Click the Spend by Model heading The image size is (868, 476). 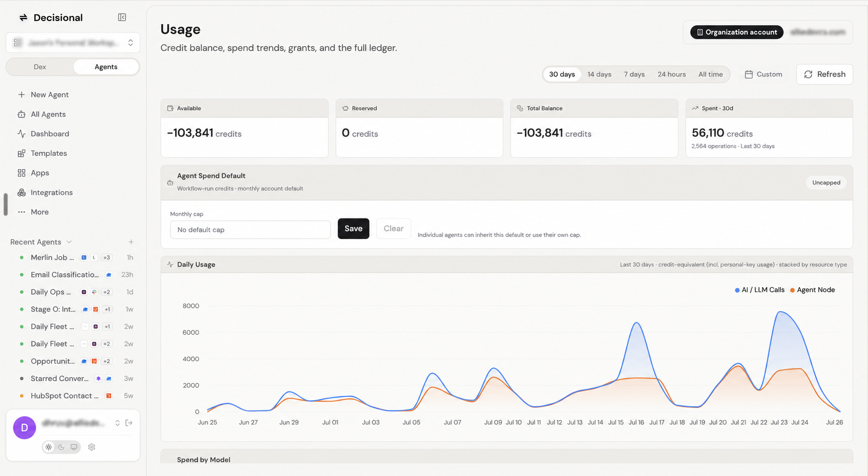(x=203, y=460)
